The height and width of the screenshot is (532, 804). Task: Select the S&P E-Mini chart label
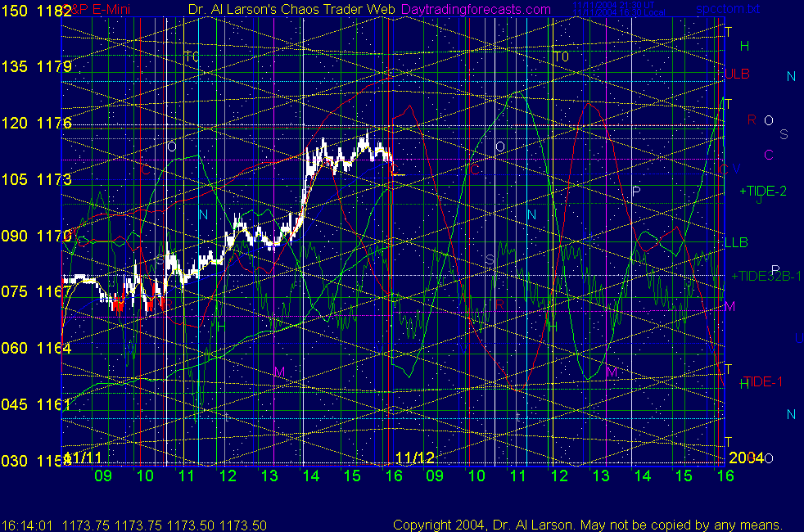click(97, 9)
